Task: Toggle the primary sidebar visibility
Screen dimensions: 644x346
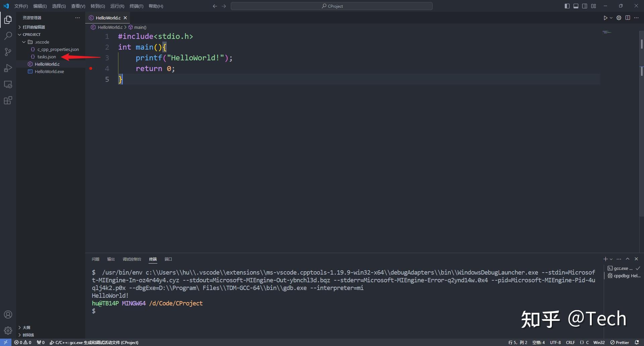Action: click(x=567, y=6)
